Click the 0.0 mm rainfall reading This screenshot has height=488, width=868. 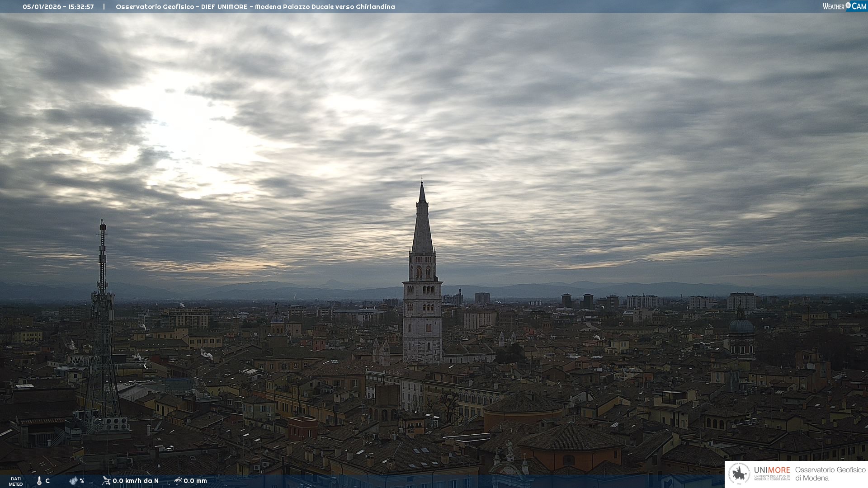[x=195, y=481]
